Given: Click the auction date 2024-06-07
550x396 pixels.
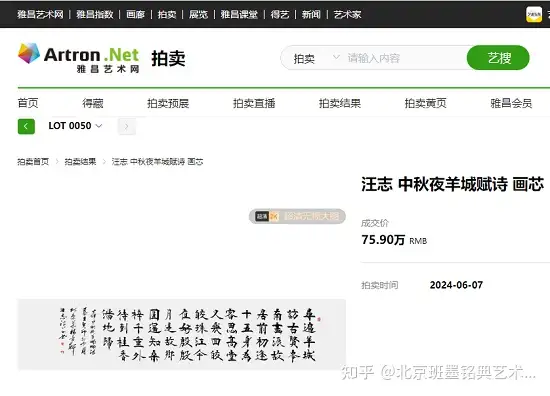Looking at the screenshot, I should pyautogui.click(x=456, y=285).
